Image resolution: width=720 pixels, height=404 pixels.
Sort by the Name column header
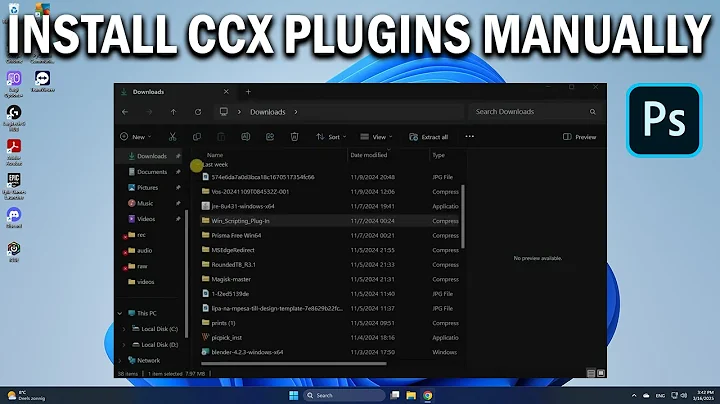(215, 155)
